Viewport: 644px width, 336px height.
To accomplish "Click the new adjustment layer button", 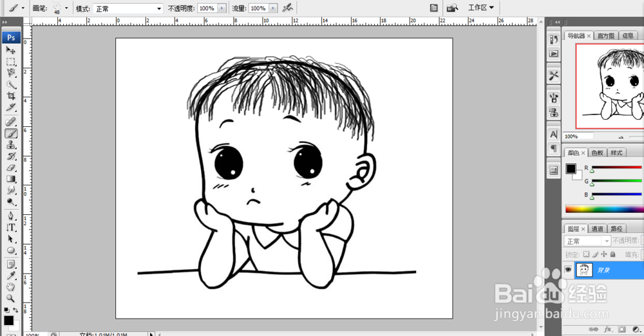I will coord(636,329).
